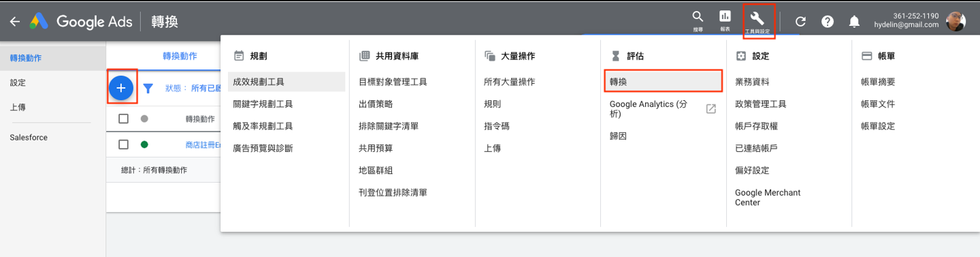
Task: Open the Reports chart icon
Action: coord(725,16)
